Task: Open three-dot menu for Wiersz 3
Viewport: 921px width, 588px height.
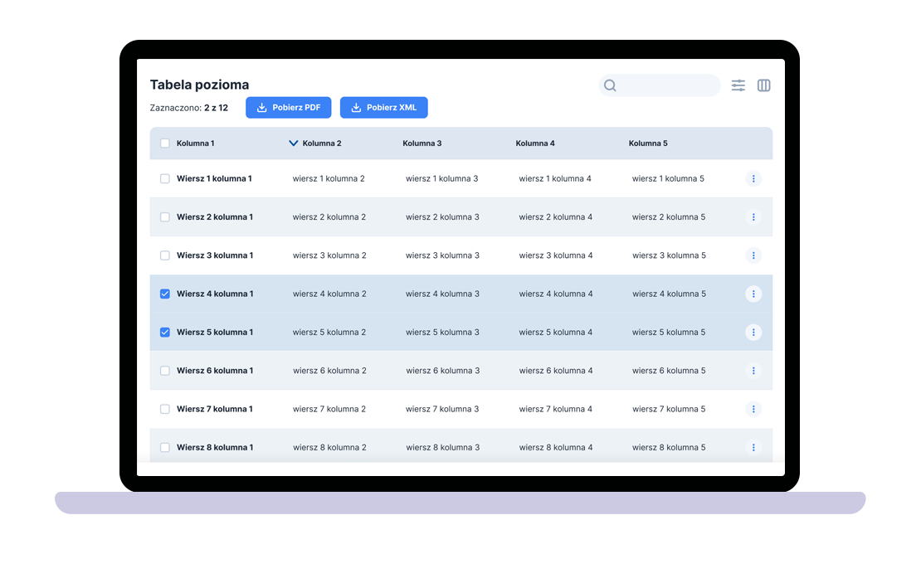Action: tap(753, 255)
